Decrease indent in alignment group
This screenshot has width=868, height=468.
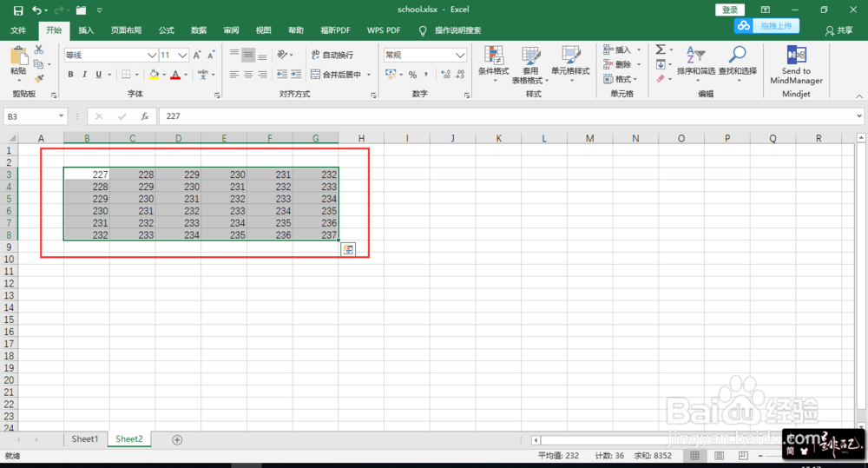coord(282,74)
